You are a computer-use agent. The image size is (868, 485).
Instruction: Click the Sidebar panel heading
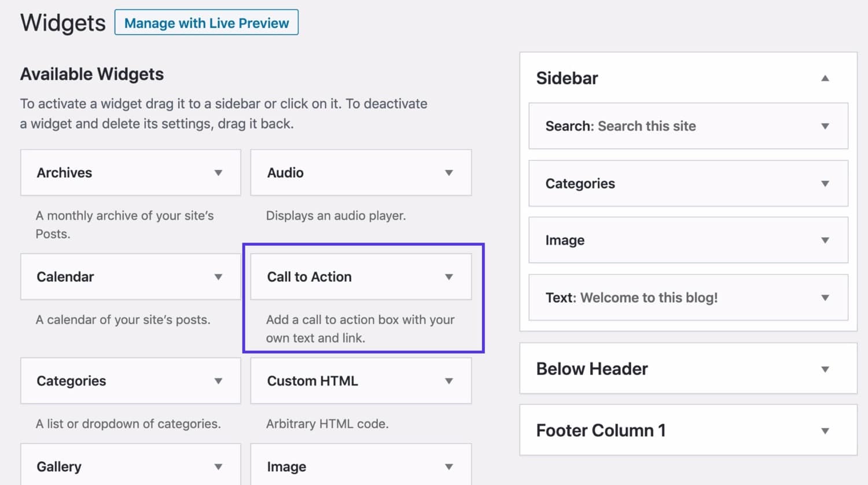tap(567, 78)
